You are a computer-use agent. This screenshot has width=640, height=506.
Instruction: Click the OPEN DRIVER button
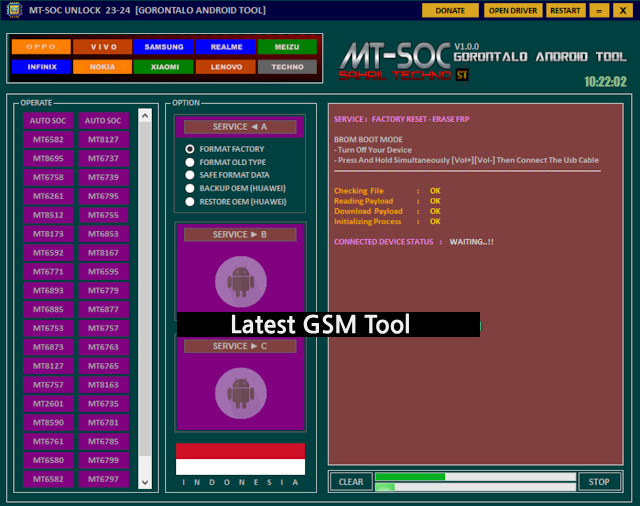pos(513,11)
